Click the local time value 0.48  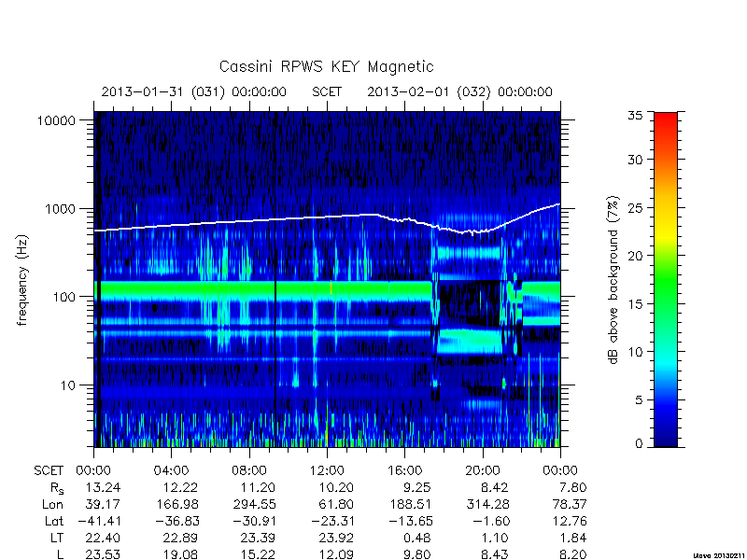point(417,539)
